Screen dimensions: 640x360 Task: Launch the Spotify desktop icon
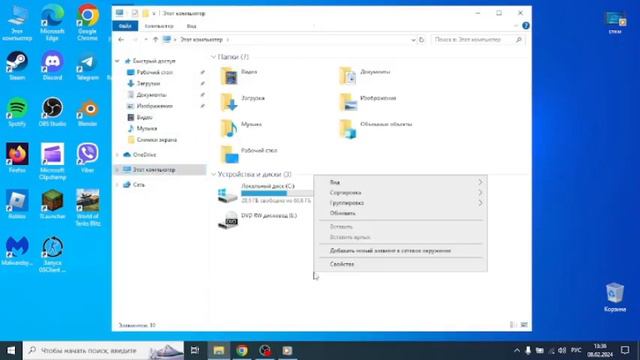point(17,111)
